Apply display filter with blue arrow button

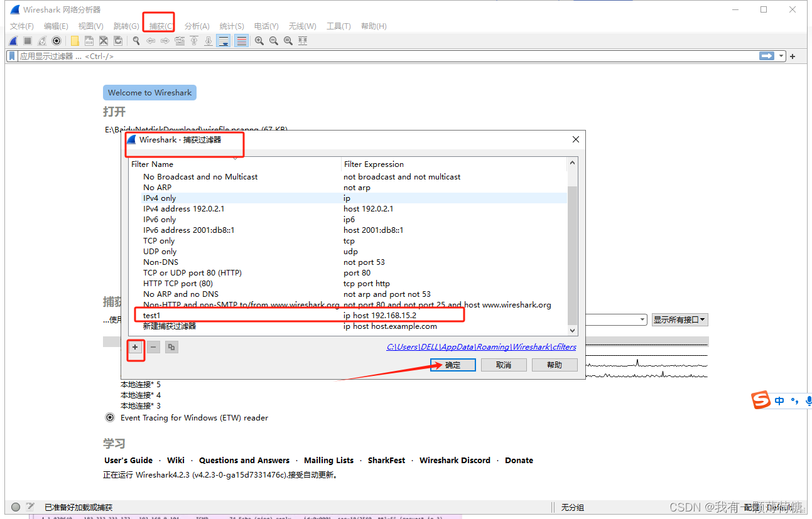(x=767, y=56)
